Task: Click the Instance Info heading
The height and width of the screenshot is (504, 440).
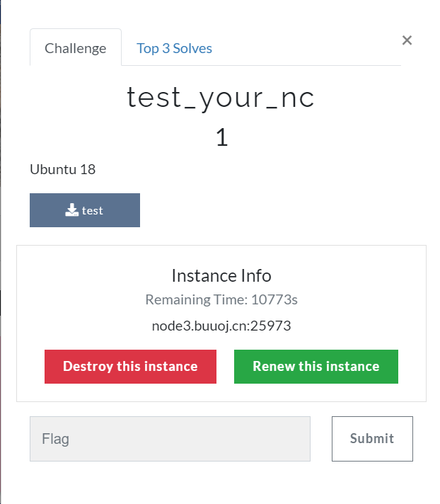Action: tap(221, 275)
